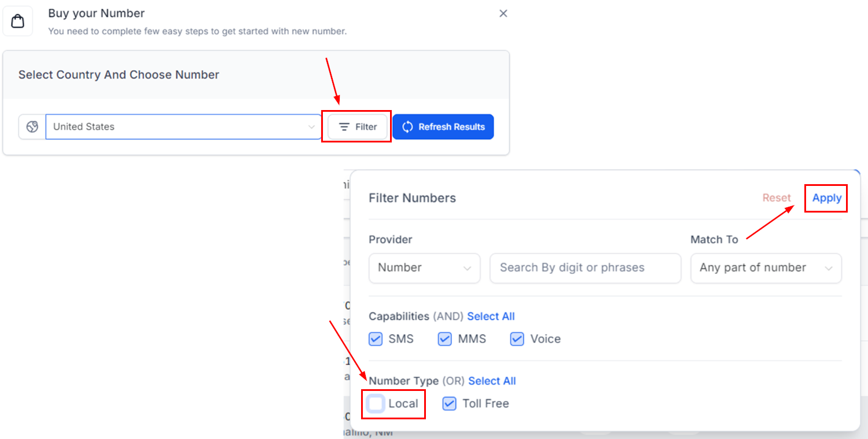Screen dimensions: 868x439
Task: Enable the Local number type checkbox
Action: [x=376, y=404]
